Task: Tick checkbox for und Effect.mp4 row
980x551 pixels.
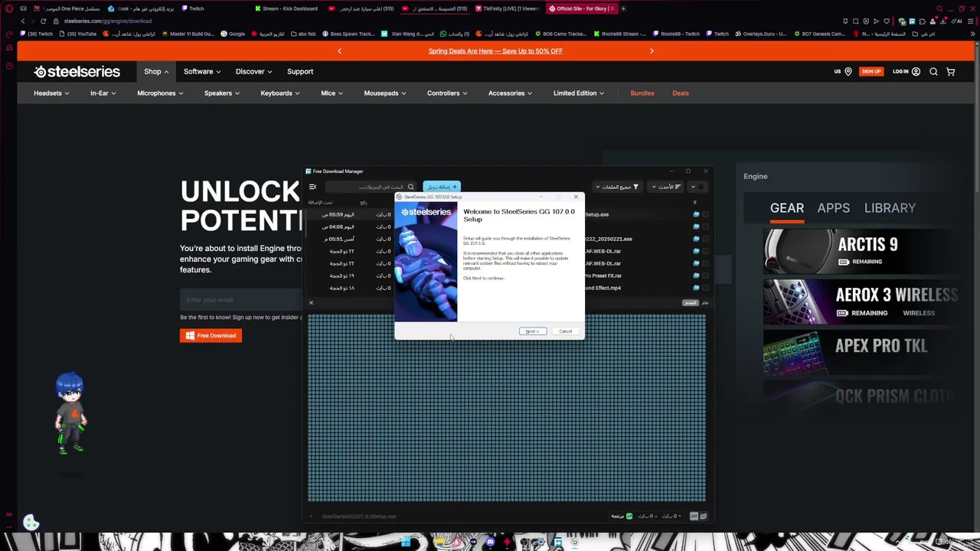Action: (x=705, y=288)
